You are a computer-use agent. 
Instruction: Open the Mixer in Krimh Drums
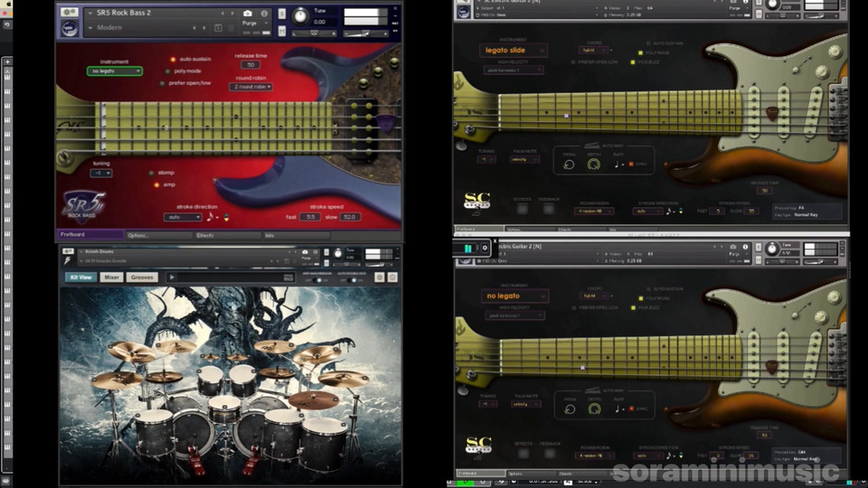[x=112, y=277]
